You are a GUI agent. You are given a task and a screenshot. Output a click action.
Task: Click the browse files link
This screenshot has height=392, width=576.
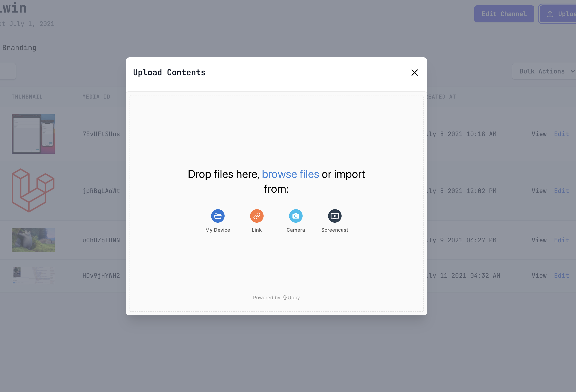click(x=290, y=174)
